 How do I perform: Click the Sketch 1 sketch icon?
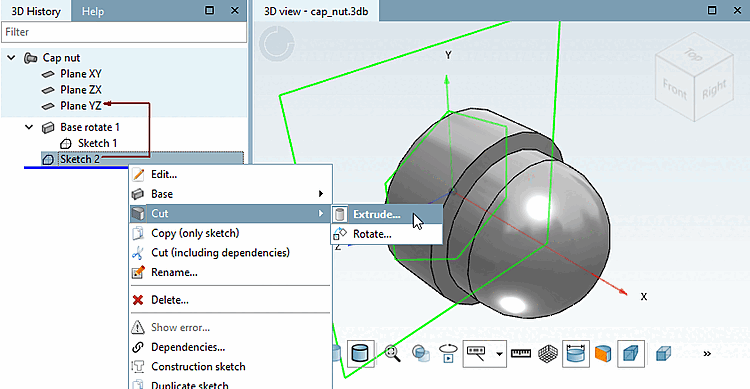point(66,144)
